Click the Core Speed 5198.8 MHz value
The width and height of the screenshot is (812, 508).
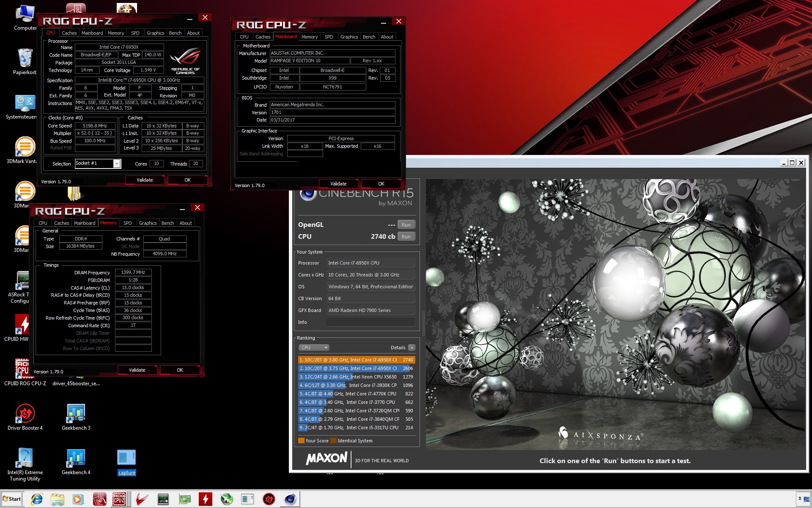click(x=95, y=126)
